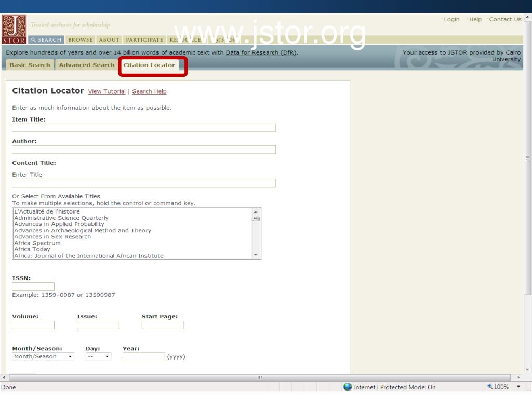Screen dimensions: 532x399
Task: Open the Help link
Action: pyautogui.click(x=475, y=19)
